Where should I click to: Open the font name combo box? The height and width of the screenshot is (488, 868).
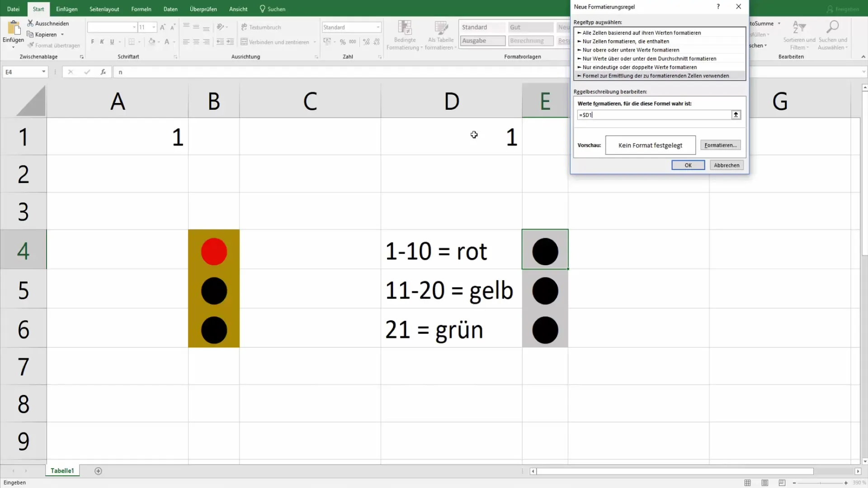click(112, 27)
